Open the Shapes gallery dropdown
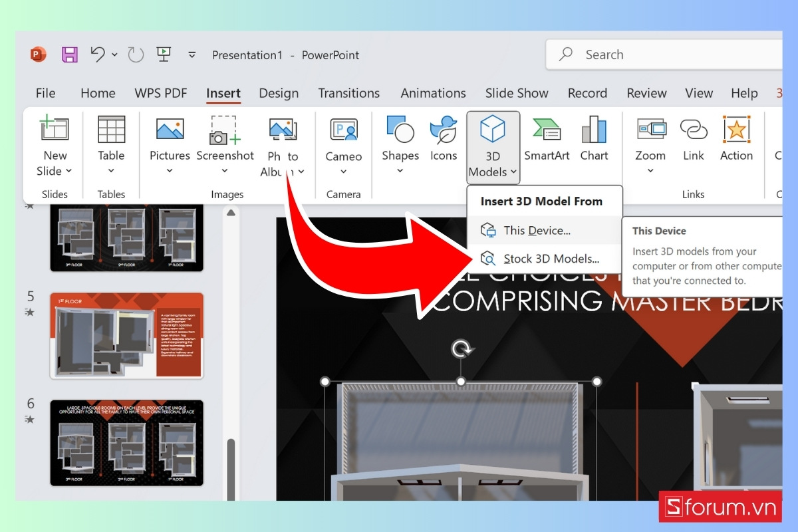 [400, 171]
